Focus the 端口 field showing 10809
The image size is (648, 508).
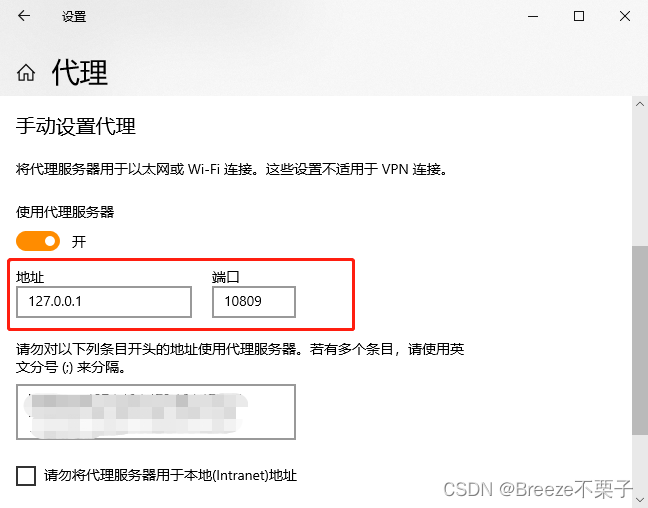coord(254,302)
